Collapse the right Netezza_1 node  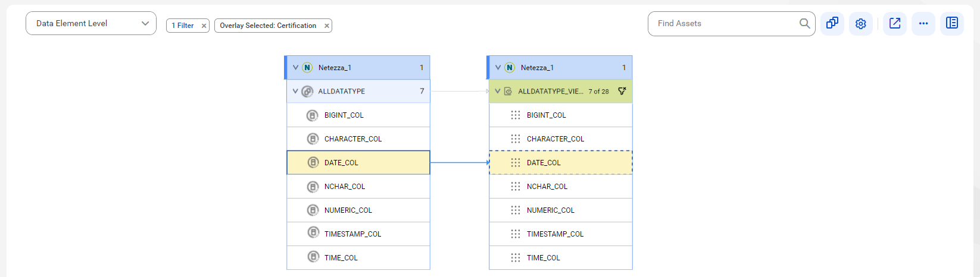tap(498, 68)
